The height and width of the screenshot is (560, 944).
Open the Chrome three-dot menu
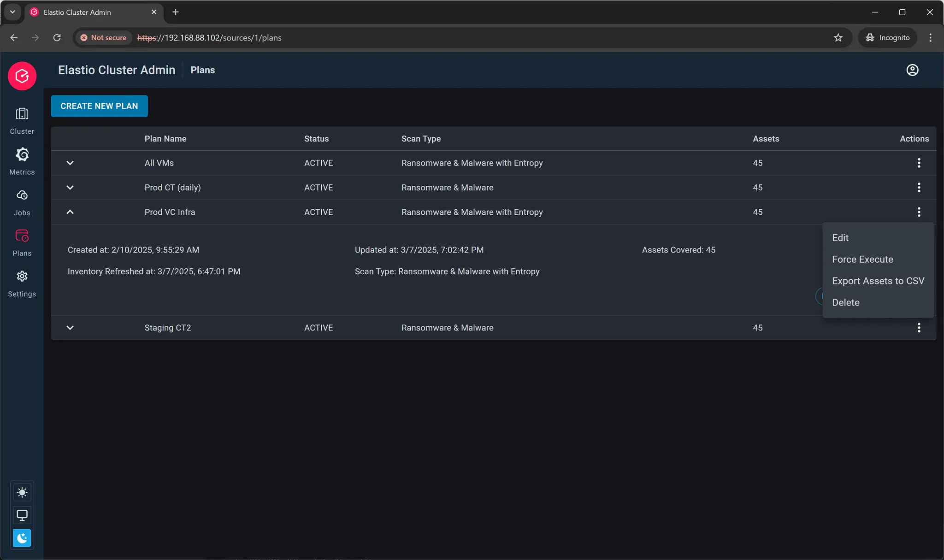pyautogui.click(x=930, y=38)
